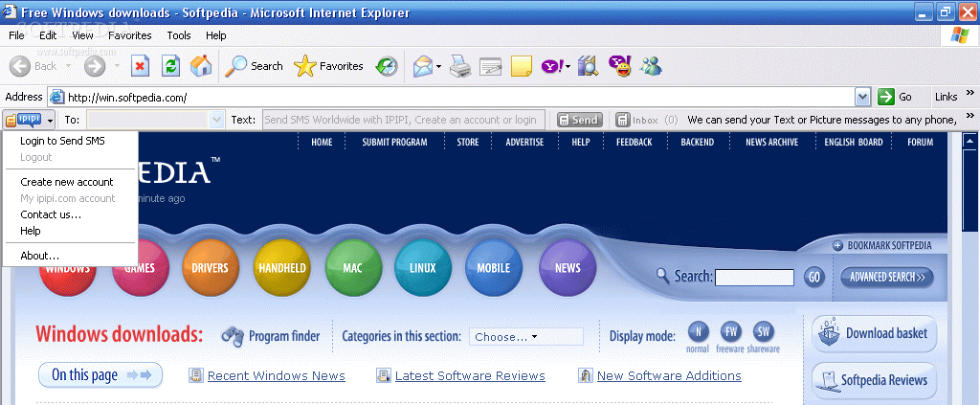Screen dimensions: 980x405
Task: Expand Forward button history arrow
Action: point(116,66)
